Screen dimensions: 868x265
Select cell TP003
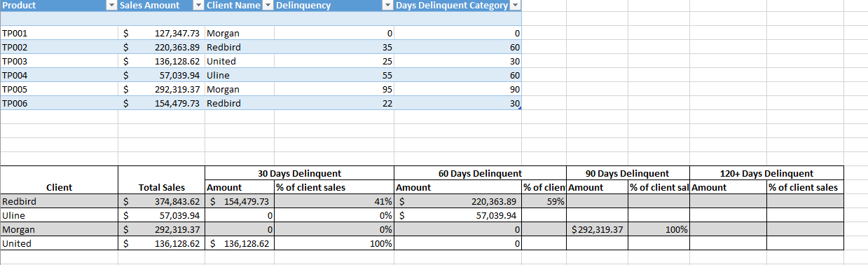tap(59, 61)
